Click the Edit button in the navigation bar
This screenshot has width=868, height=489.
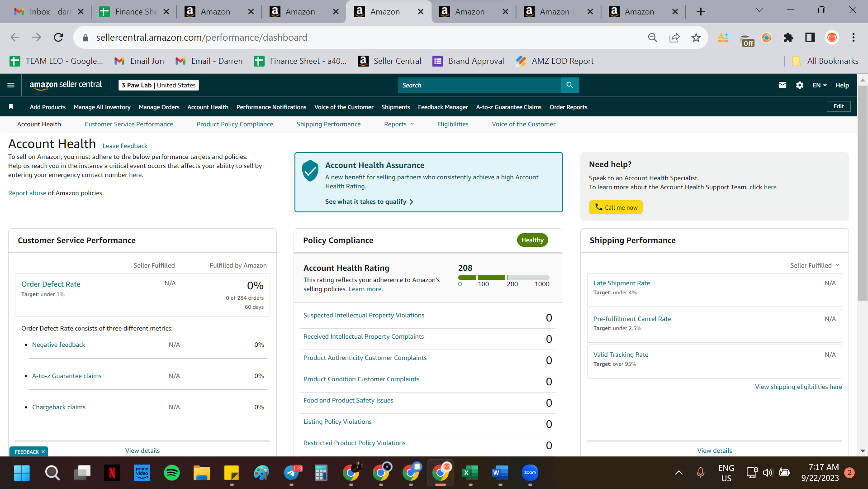coord(839,106)
